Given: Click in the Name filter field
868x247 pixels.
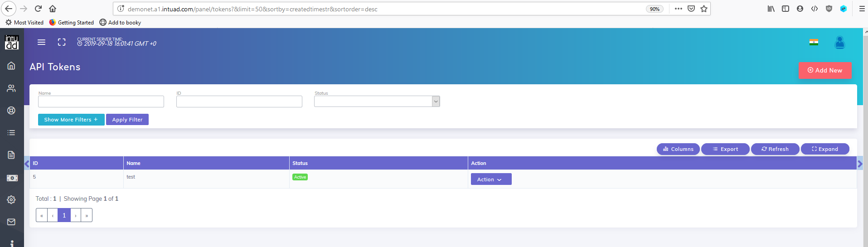Looking at the screenshot, I should coord(101,102).
